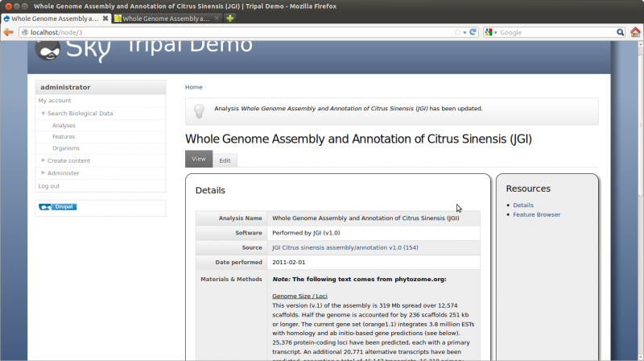Reload the page with the refresh icon
644x361 pixels.
473,32
